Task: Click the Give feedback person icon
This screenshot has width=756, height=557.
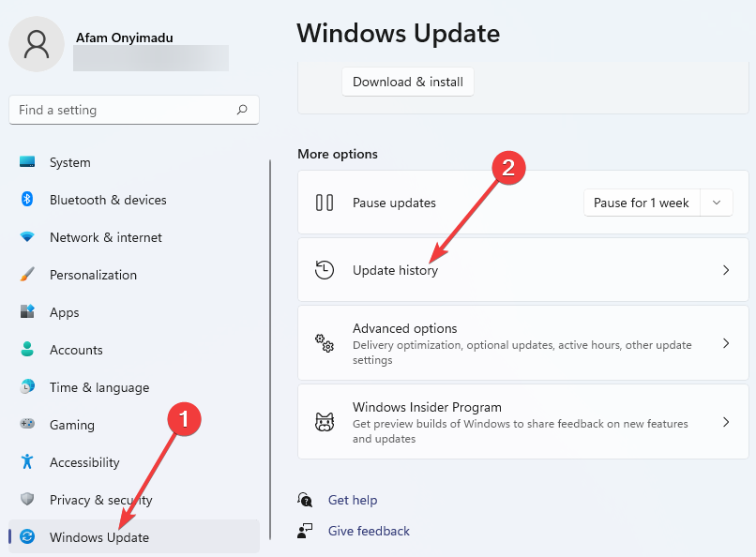Action: coord(305,531)
